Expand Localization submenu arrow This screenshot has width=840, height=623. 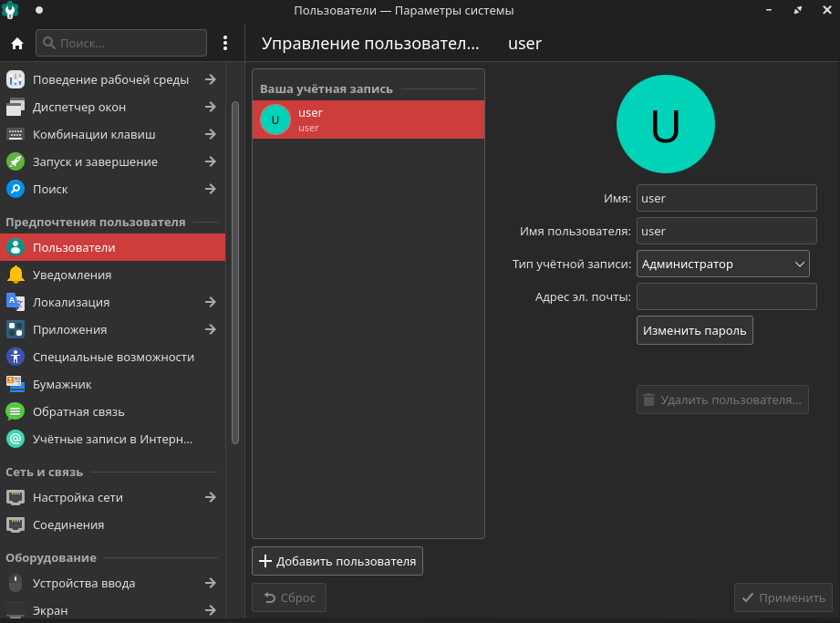pos(210,302)
